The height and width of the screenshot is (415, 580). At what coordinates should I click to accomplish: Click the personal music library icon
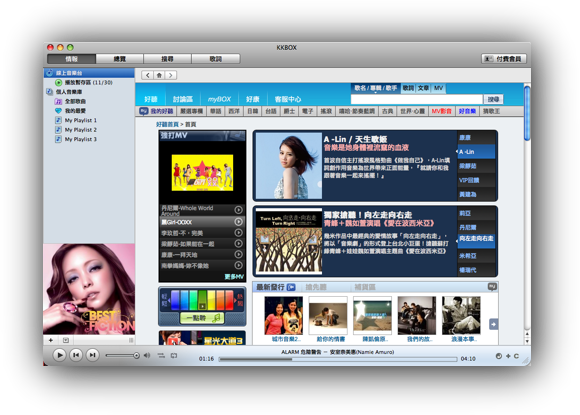(x=49, y=92)
